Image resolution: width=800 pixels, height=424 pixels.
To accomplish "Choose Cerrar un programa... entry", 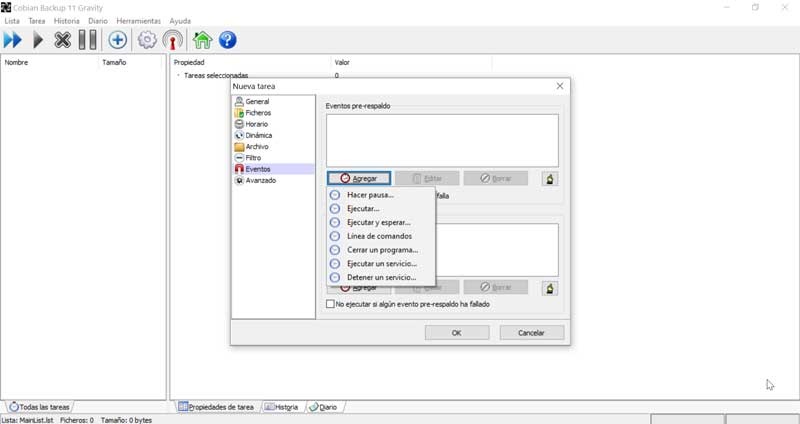I will click(381, 250).
